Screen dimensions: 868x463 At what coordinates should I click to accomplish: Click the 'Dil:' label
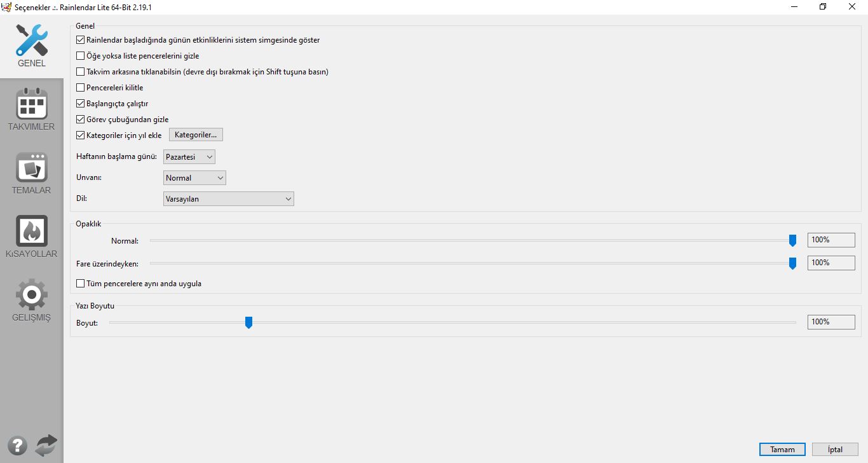click(x=81, y=198)
